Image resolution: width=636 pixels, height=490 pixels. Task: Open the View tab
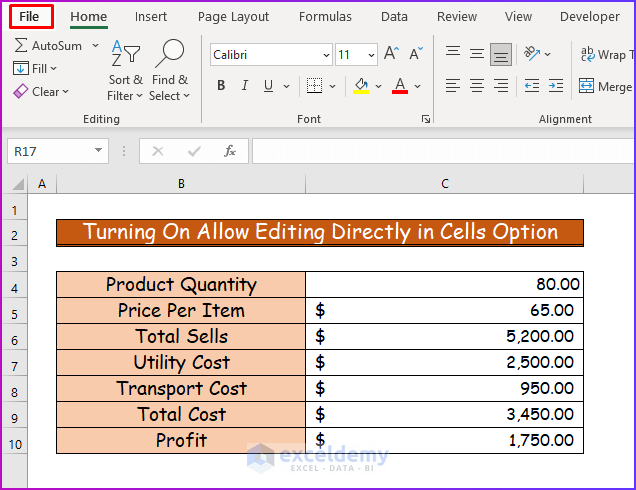[x=518, y=17]
